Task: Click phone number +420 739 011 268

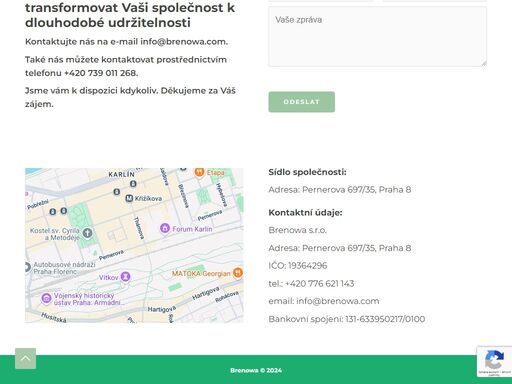Action: tap(100, 73)
